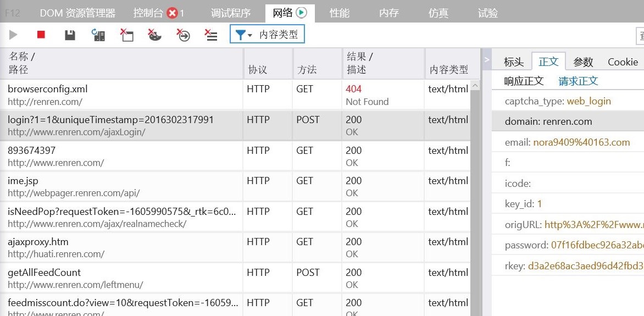The image size is (644, 316).
Task: Sort by 名称 / 路径 column header
Action: click(121, 63)
